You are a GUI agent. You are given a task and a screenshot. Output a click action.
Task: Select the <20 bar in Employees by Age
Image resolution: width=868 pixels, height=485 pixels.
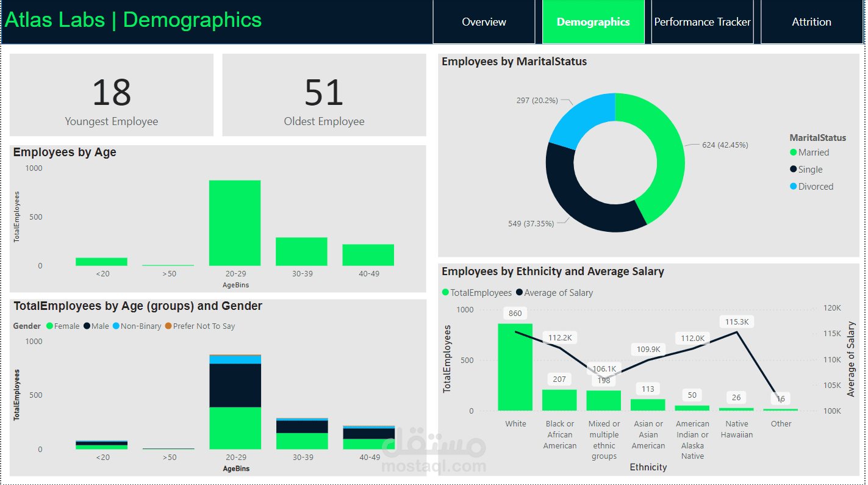[x=101, y=262]
